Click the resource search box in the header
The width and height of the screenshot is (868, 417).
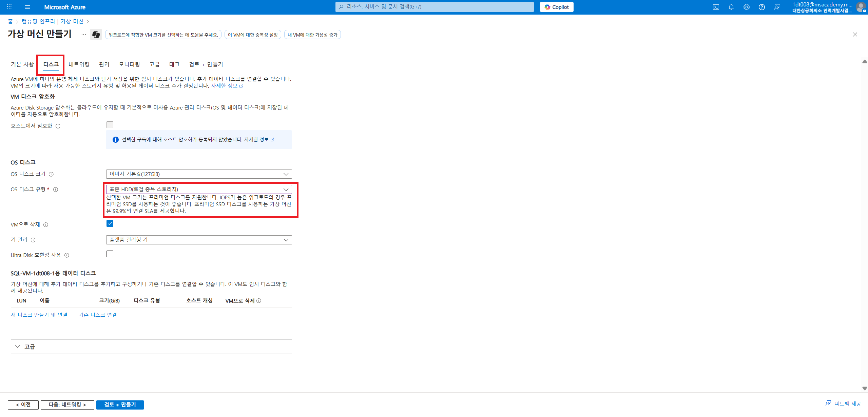click(434, 7)
